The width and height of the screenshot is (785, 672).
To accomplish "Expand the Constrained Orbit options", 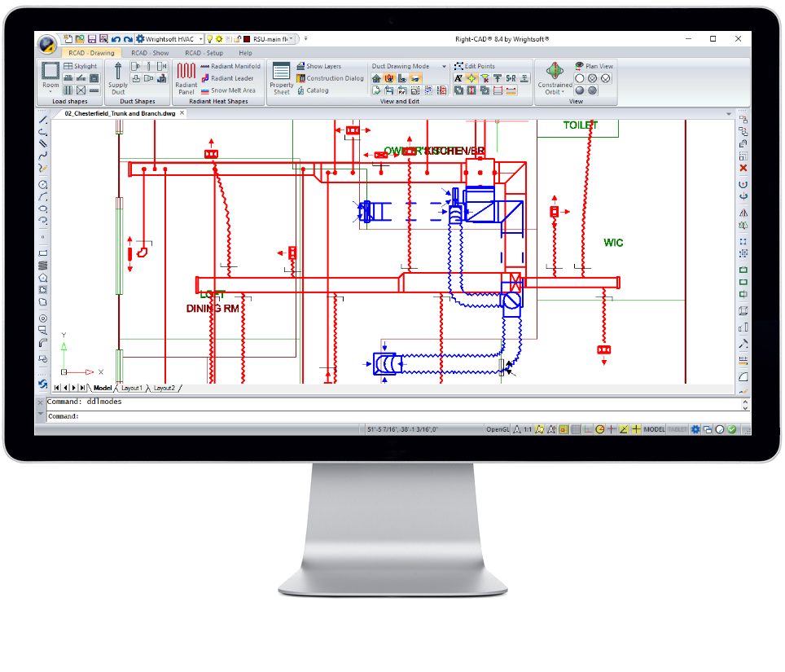I will [x=564, y=91].
